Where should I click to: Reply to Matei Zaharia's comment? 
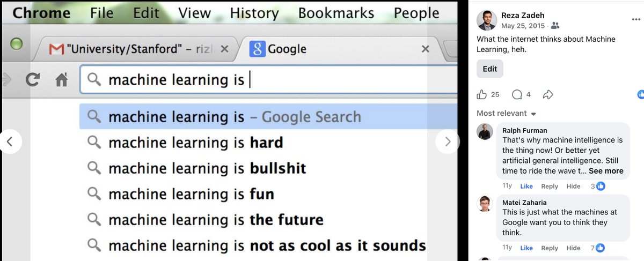point(550,248)
